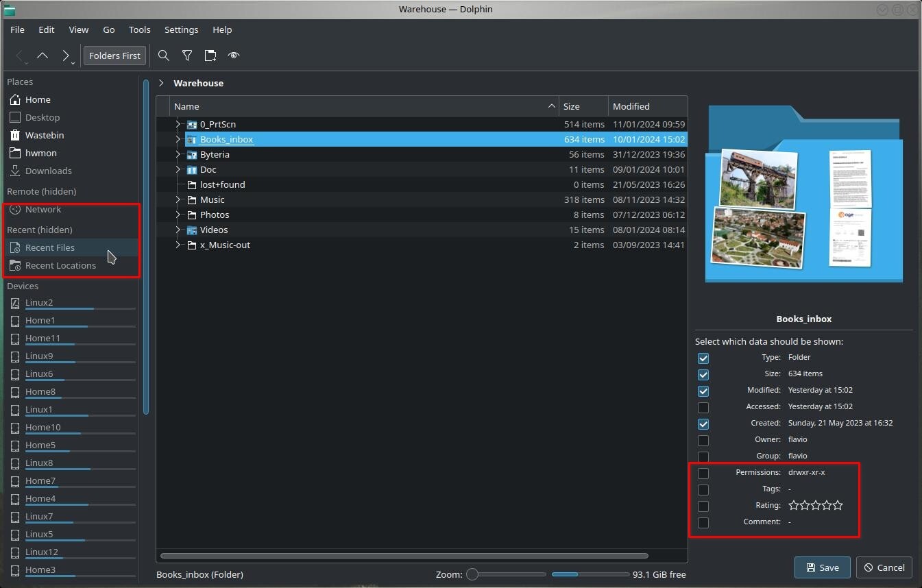Screen dimensions: 922x588
Task: Click the Filter funnel icon in toolbar
Action: click(186, 56)
